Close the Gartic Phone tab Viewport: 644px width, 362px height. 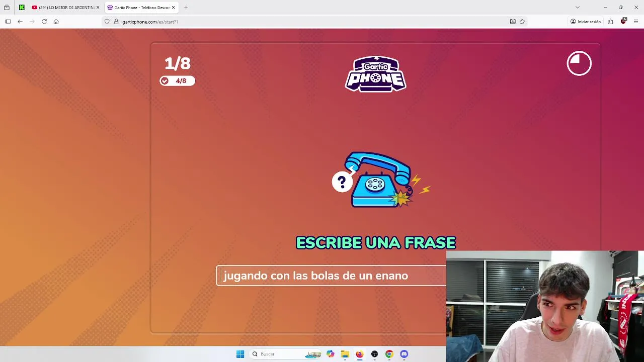pyautogui.click(x=173, y=8)
